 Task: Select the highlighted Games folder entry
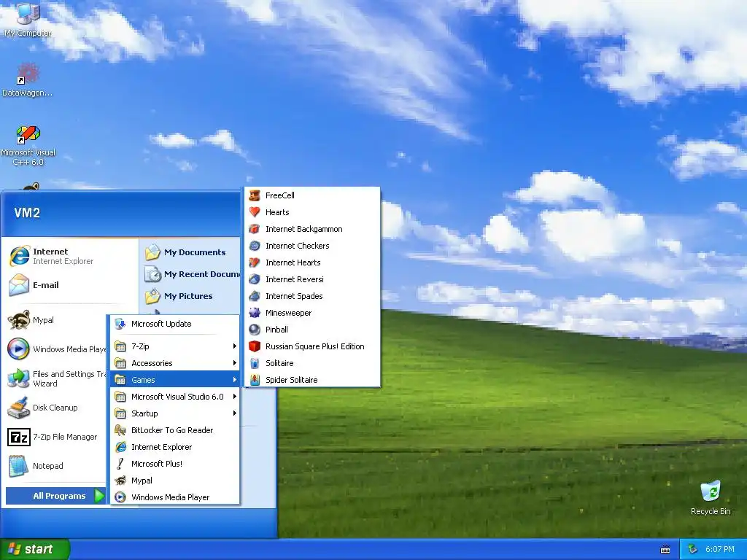pyautogui.click(x=175, y=379)
